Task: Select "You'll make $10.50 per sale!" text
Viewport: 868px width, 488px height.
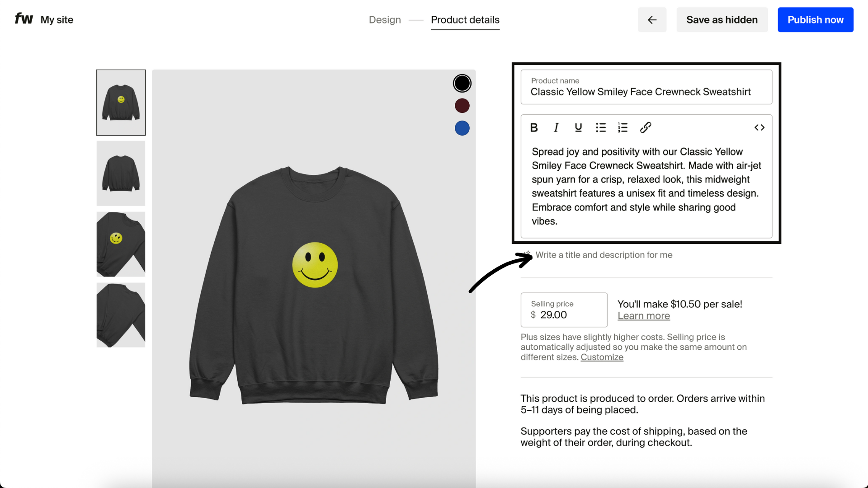Action: [x=680, y=304]
